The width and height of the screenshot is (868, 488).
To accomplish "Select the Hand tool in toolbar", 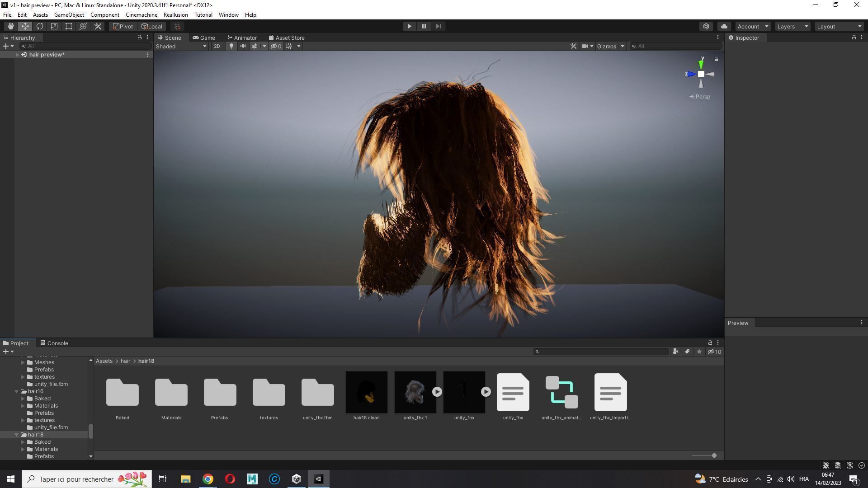I will (10, 26).
